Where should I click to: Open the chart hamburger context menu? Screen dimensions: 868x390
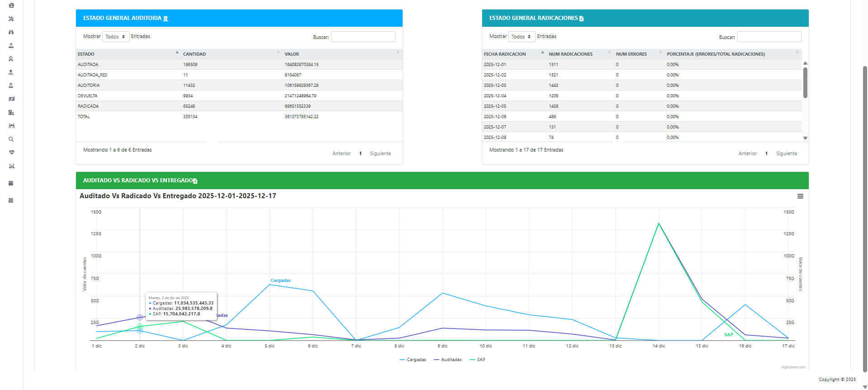[800, 196]
